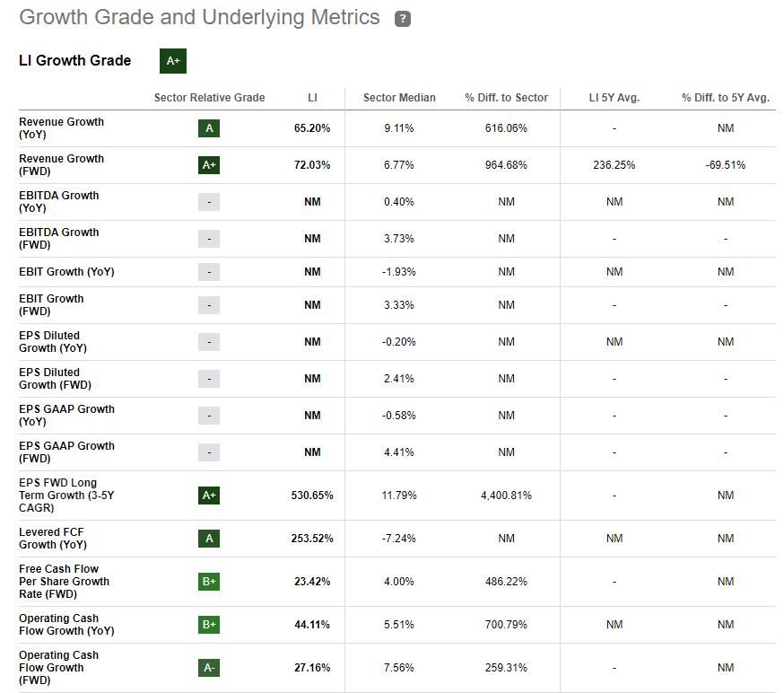784x693 pixels.
Task: Select the -69.51% diff to 5Y average value
Action: click(726, 165)
